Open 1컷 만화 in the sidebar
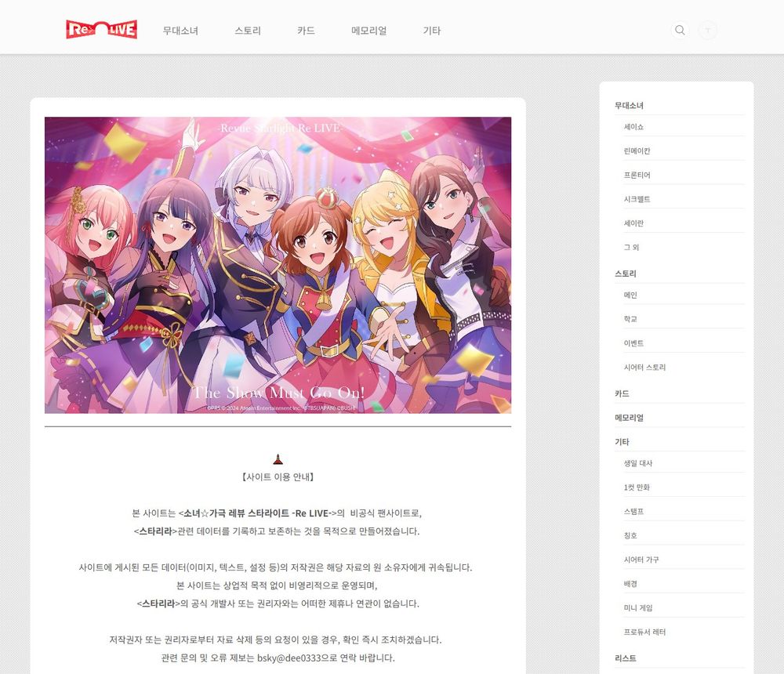 637,487
